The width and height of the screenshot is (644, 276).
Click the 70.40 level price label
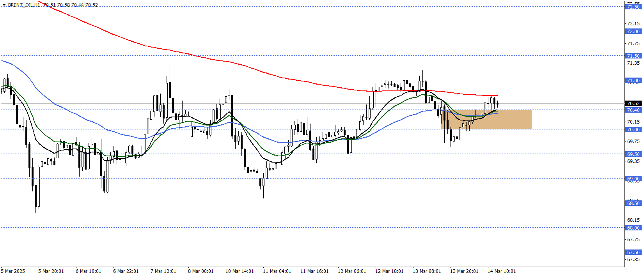[633, 110]
